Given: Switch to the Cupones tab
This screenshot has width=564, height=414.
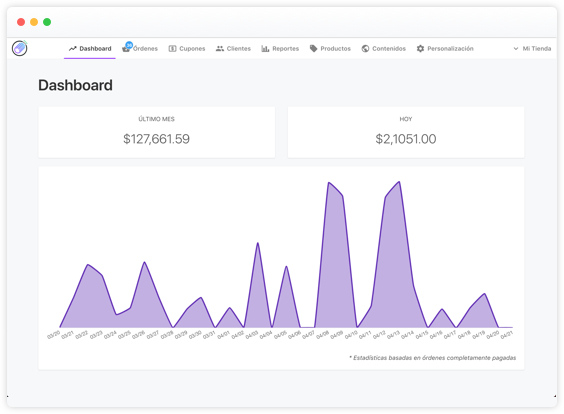Looking at the screenshot, I should pyautogui.click(x=192, y=49).
